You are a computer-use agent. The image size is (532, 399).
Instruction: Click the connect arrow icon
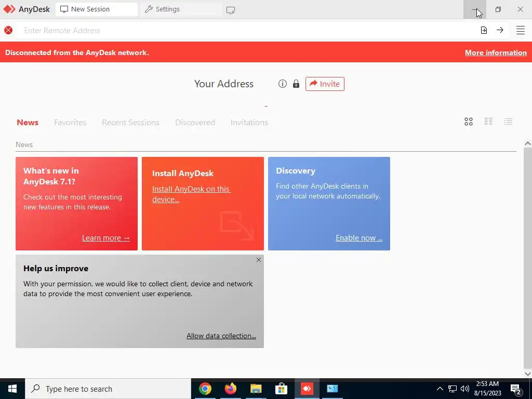(x=500, y=30)
